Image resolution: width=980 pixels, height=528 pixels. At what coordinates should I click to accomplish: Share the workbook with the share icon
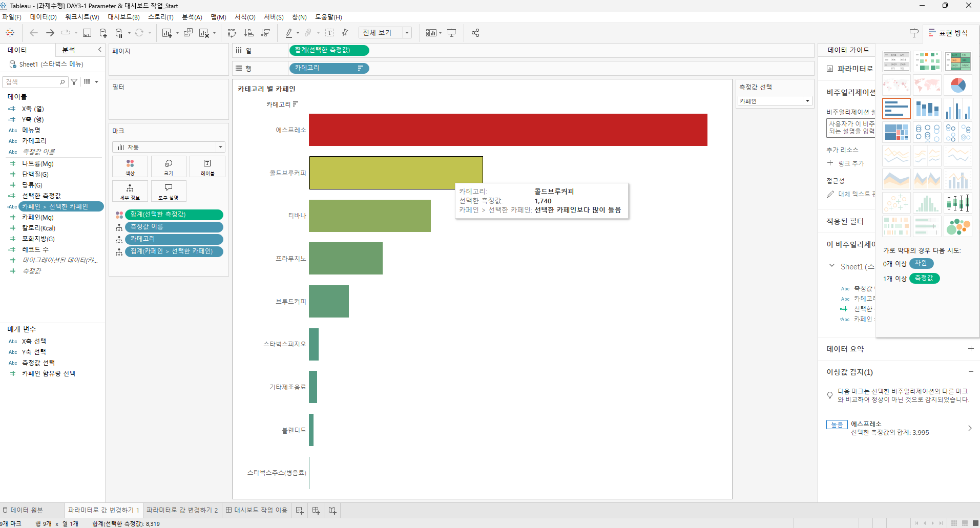tap(475, 33)
